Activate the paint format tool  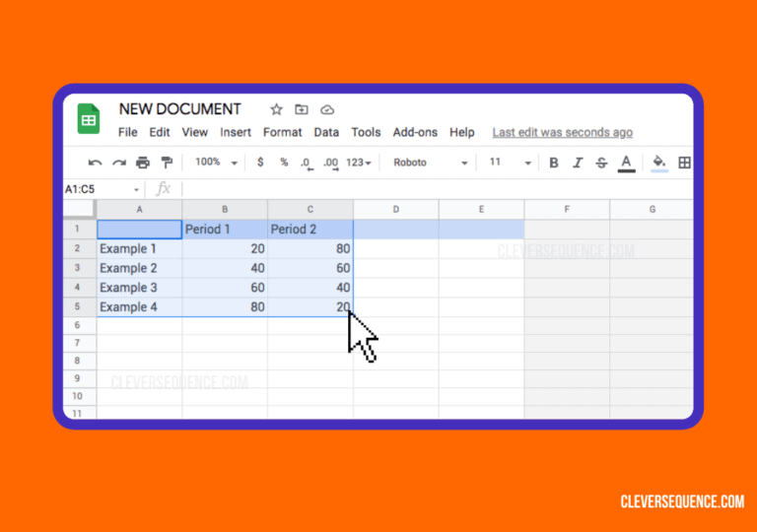167,163
